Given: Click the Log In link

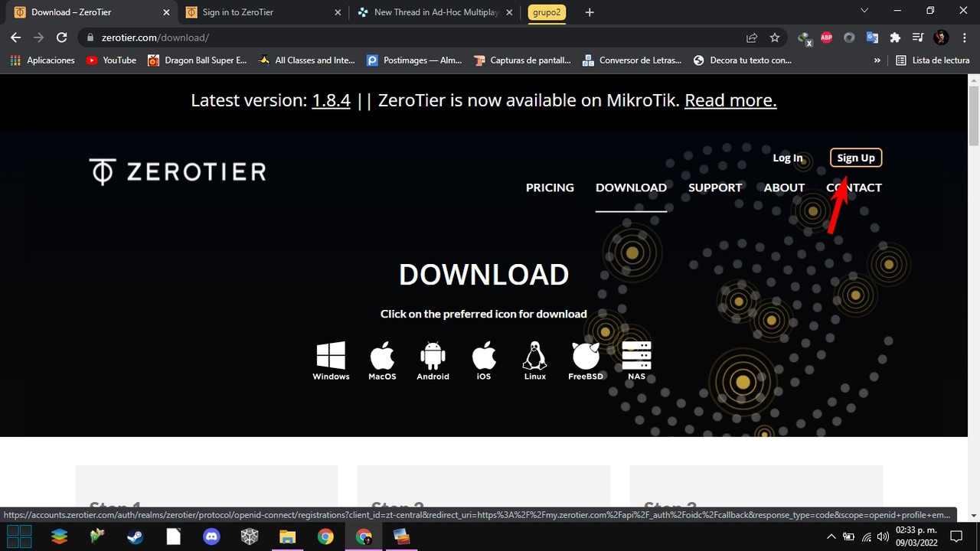Looking at the screenshot, I should pos(788,158).
